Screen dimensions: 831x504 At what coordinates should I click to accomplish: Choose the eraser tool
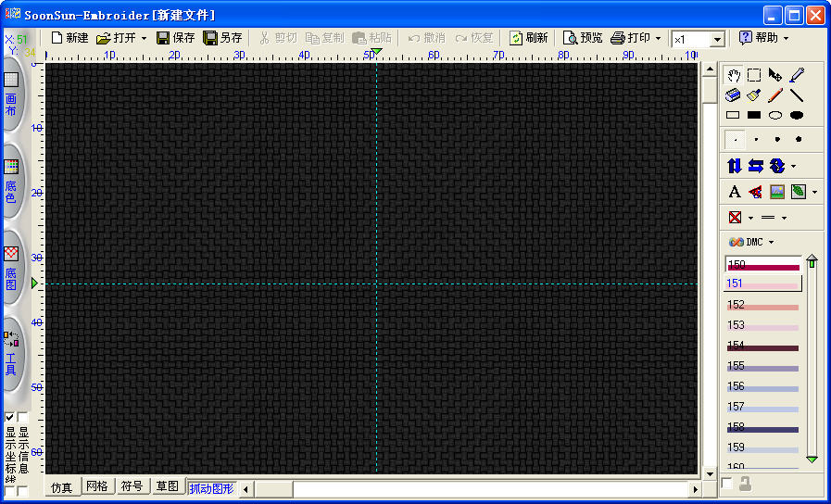click(x=733, y=94)
